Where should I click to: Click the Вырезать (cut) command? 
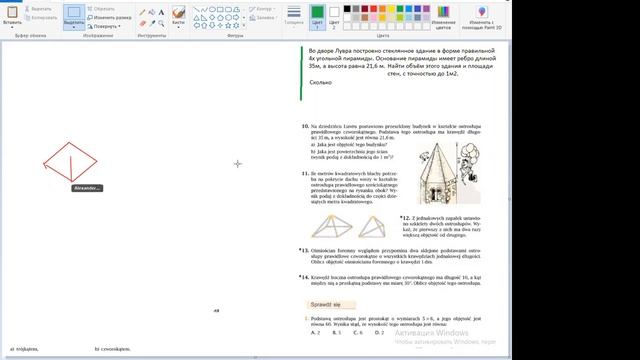[38, 9]
